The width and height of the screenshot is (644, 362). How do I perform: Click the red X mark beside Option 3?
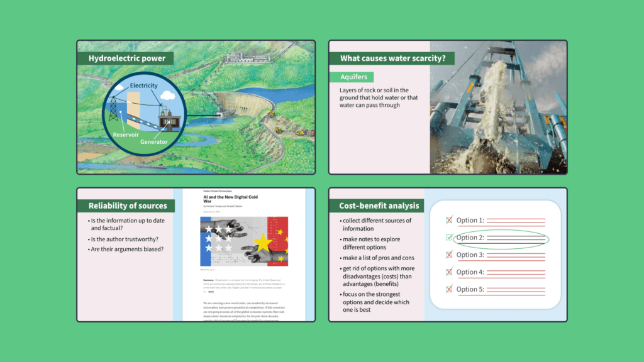point(448,255)
